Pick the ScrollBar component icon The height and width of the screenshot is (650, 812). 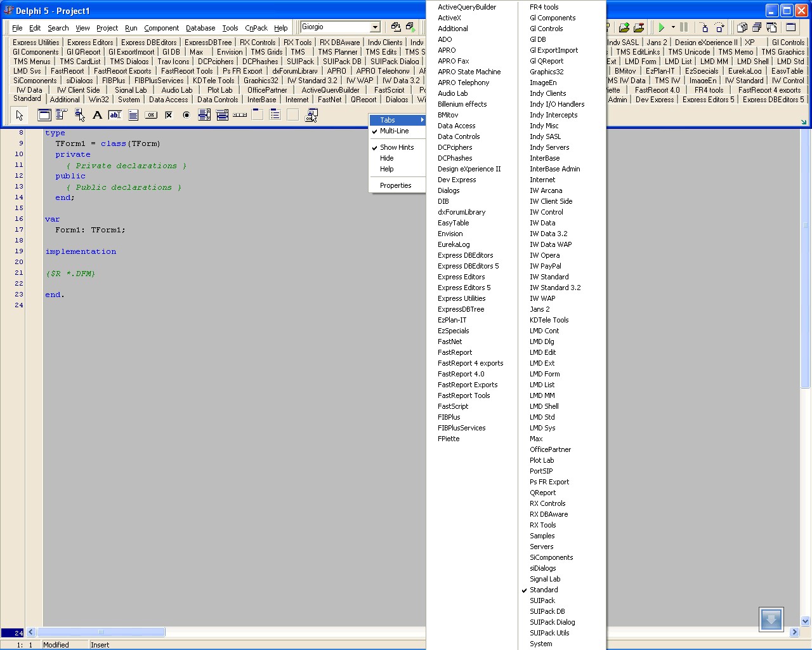[x=240, y=115]
